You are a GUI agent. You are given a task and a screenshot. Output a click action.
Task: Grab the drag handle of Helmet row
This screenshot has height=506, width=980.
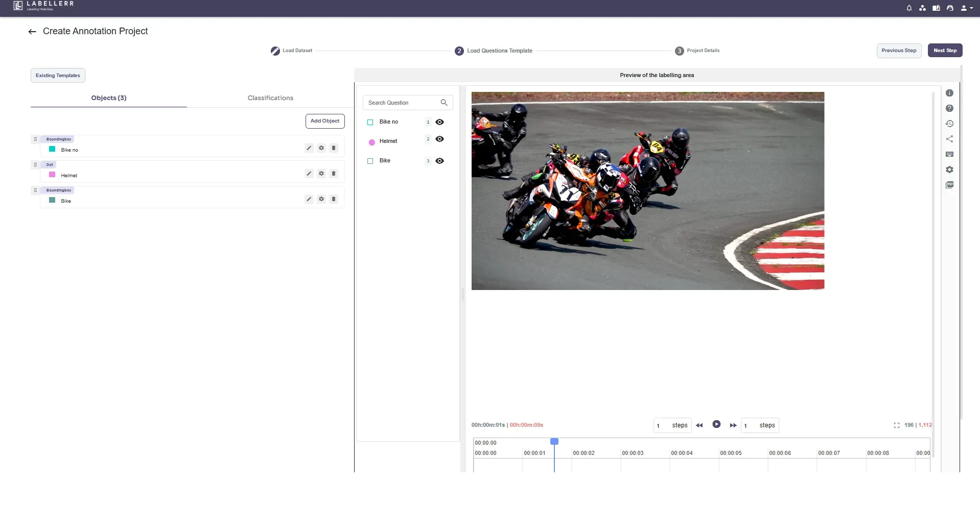(x=35, y=164)
